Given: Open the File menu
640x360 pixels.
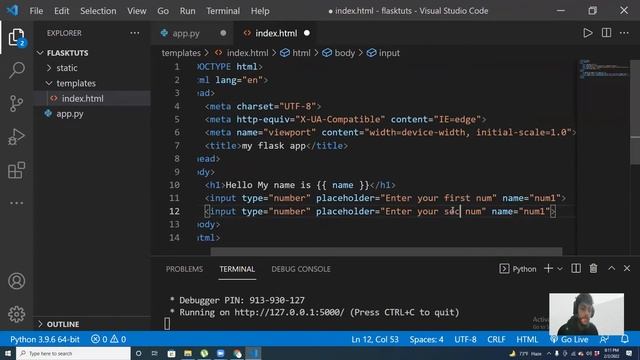Looking at the screenshot, I should coord(36,11).
